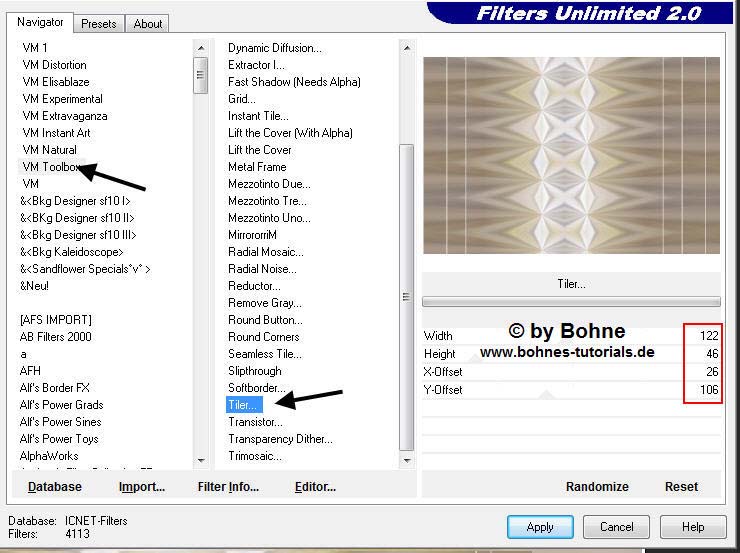Select the Seamless Tile... filter
Image resolution: width=740 pixels, height=553 pixels.
click(264, 354)
